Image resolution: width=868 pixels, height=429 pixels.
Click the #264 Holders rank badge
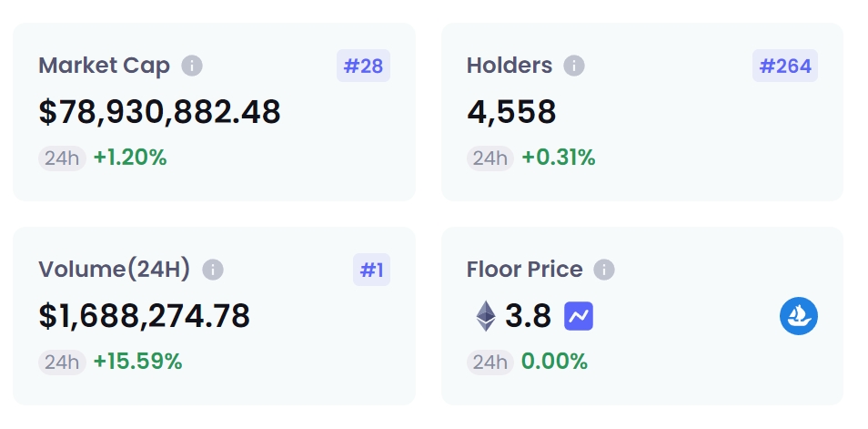(x=784, y=66)
